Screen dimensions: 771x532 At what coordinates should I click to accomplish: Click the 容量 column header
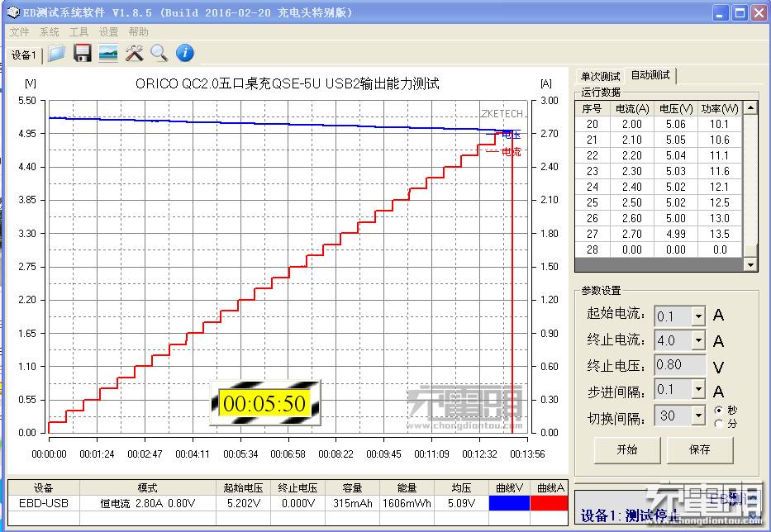pos(353,487)
